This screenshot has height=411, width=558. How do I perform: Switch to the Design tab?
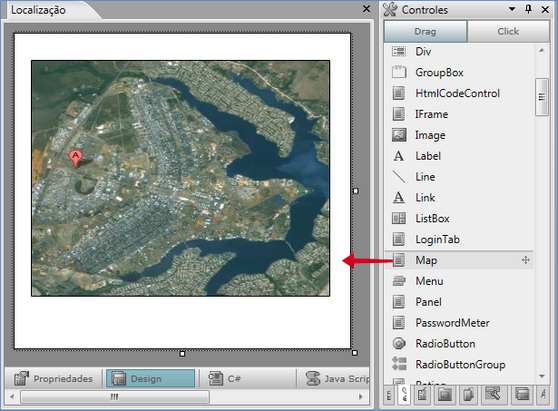(x=151, y=378)
